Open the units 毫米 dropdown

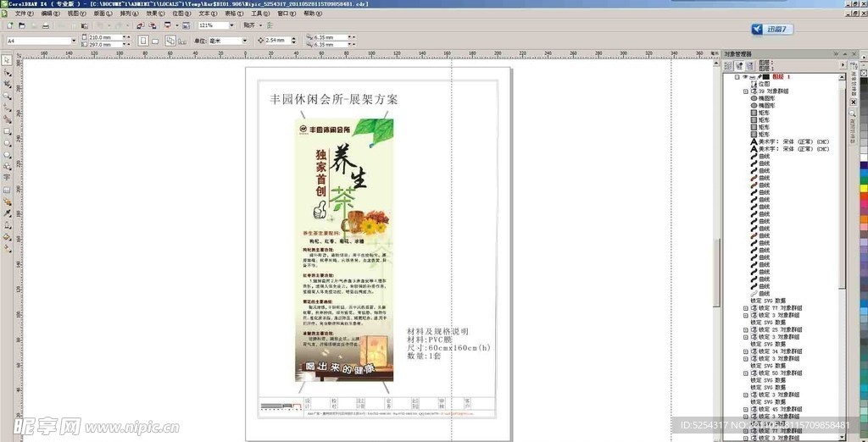point(244,41)
